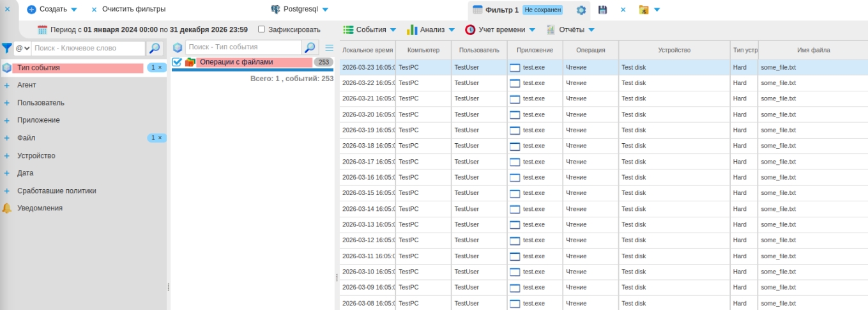Screen dimensions: 868x310
Task: Click the Тип события blue cube icon
Action: [x=7, y=67]
